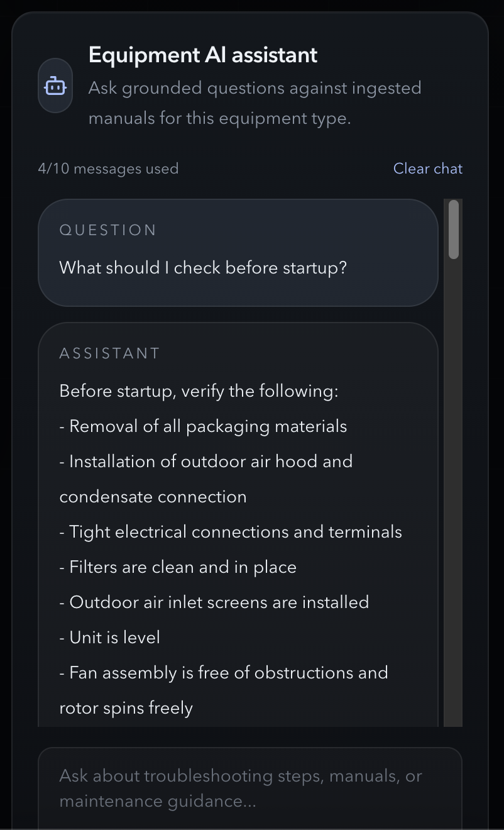Click 'Filters are clean and in place' bullet
This screenshot has width=504, height=830.
[x=178, y=567]
